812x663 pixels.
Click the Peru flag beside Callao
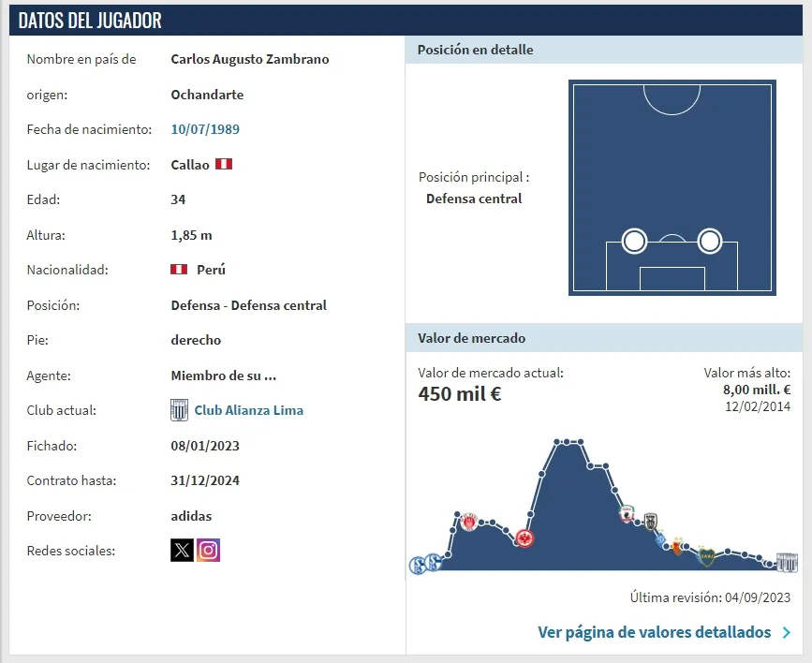[223, 164]
